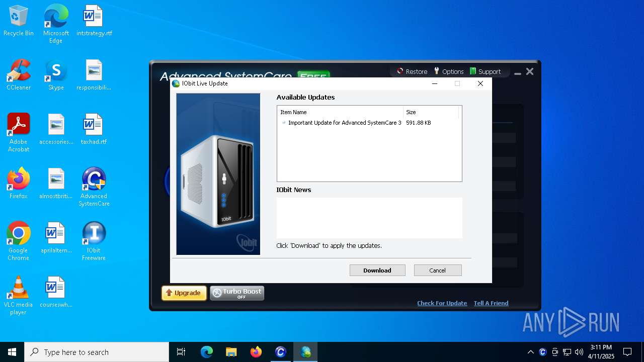644x362 pixels.
Task: Open the Recycle Bin desktop icon
Action: (x=18, y=21)
